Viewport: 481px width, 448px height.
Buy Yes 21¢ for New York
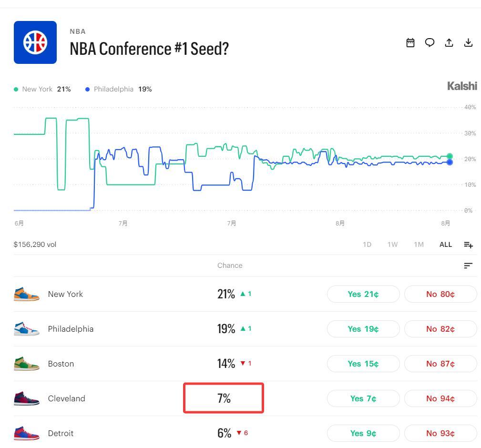[x=363, y=294]
